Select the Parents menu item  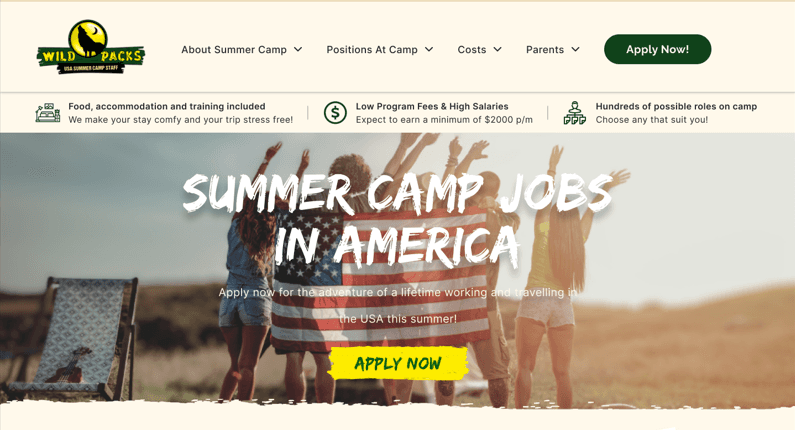[545, 50]
